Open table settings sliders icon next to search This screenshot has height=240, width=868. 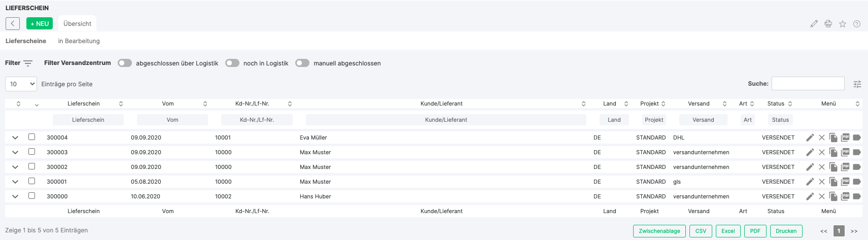pos(857,84)
